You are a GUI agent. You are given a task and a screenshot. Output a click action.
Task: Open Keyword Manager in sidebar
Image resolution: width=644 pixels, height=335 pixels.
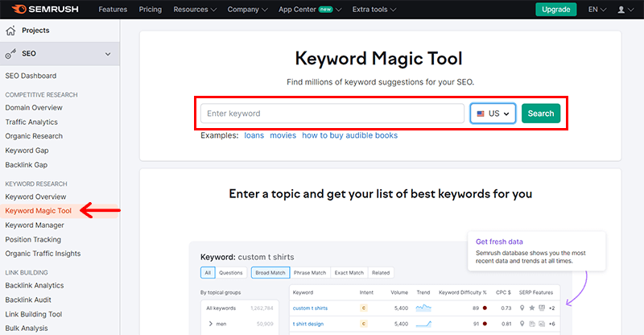pos(35,225)
